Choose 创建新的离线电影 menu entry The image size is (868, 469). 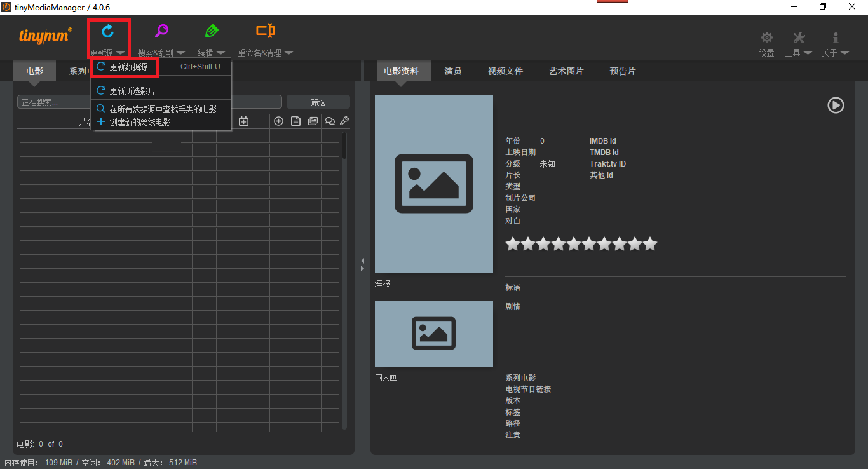pos(161,122)
